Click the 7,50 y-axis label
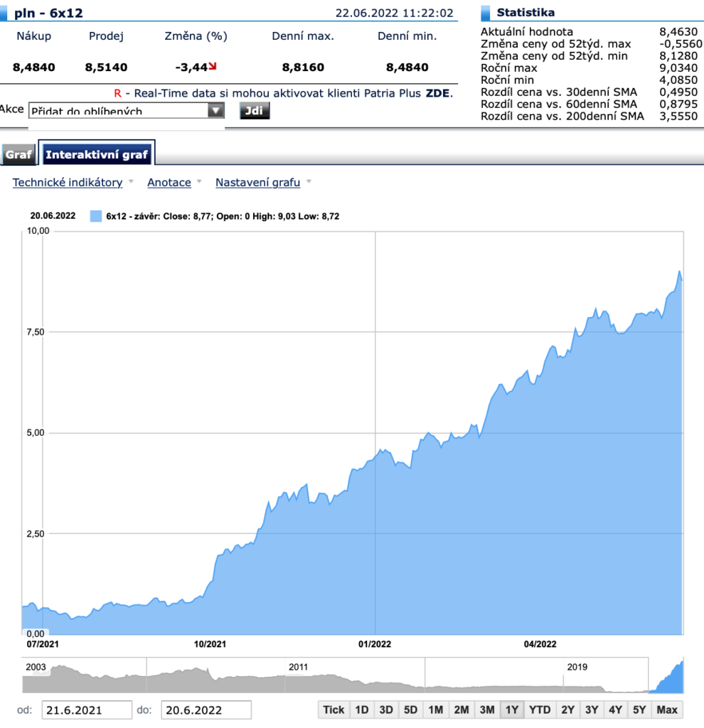The width and height of the screenshot is (704, 728). pos(36,333)
